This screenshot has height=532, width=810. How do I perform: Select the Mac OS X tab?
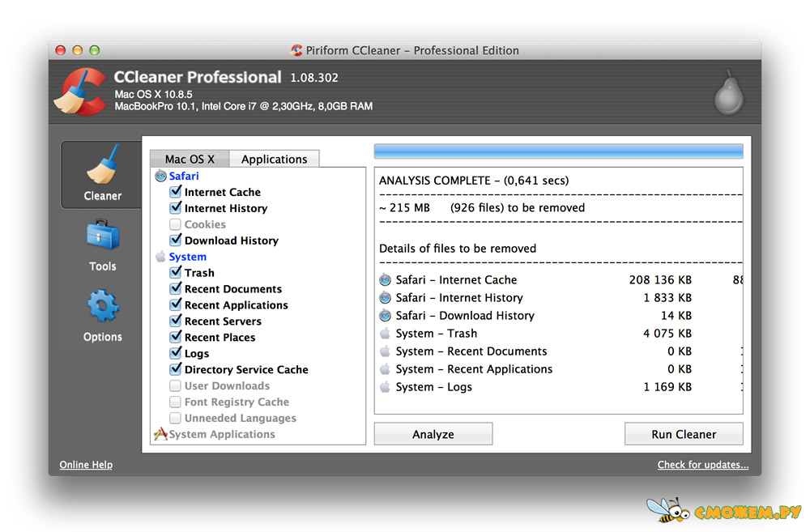tap(190, 159)
